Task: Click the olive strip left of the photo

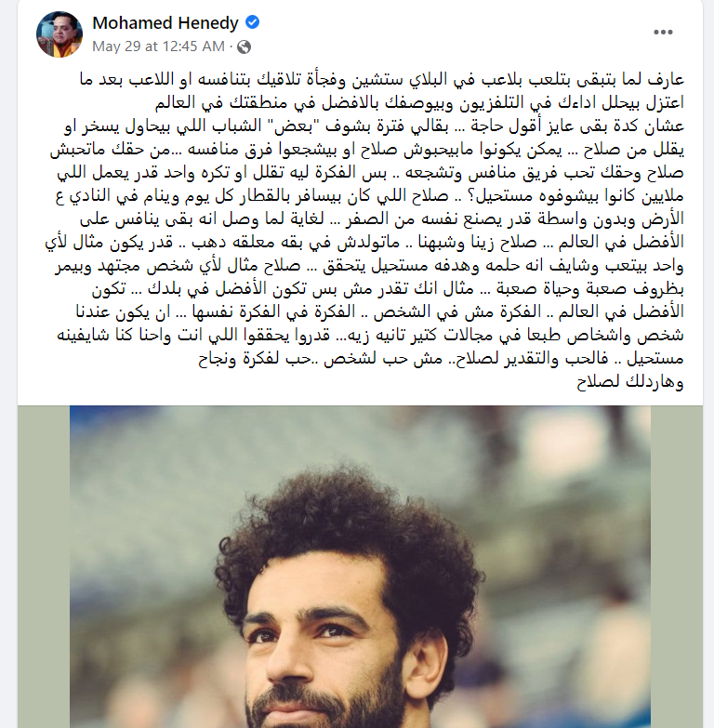Action: pyautogui.click(x=44, y=566)
